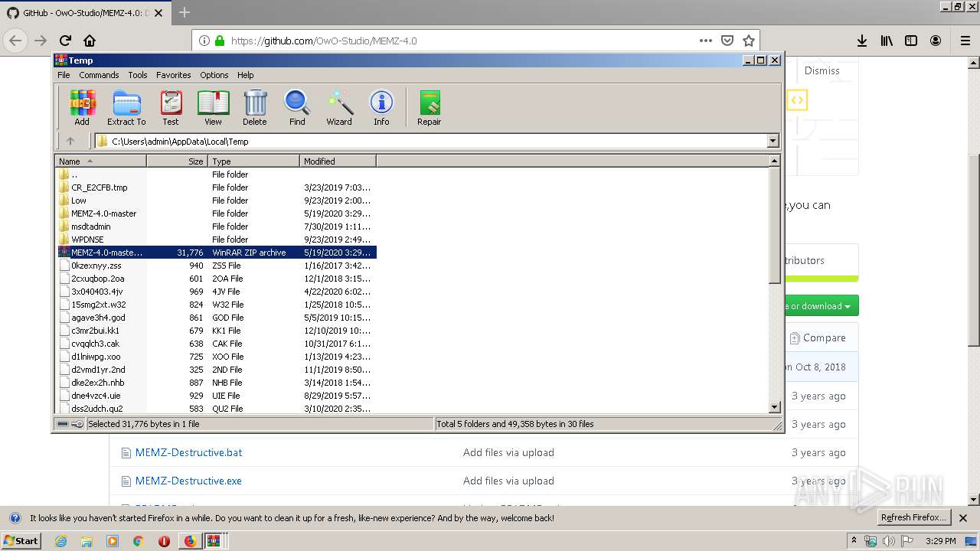Open MEMZ-Destructive.bat link on GitHub

pos(188,452)
